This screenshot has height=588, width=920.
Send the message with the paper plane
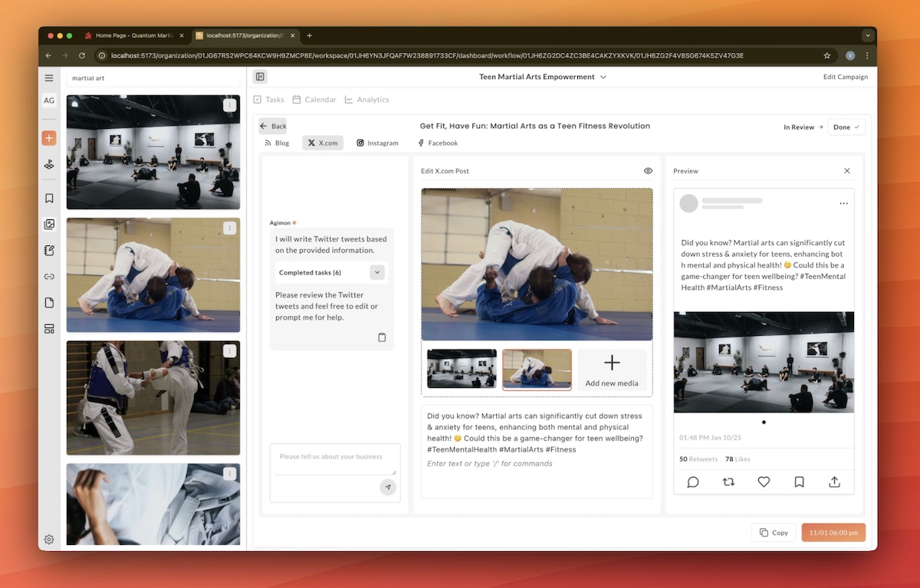pos(388,487)
